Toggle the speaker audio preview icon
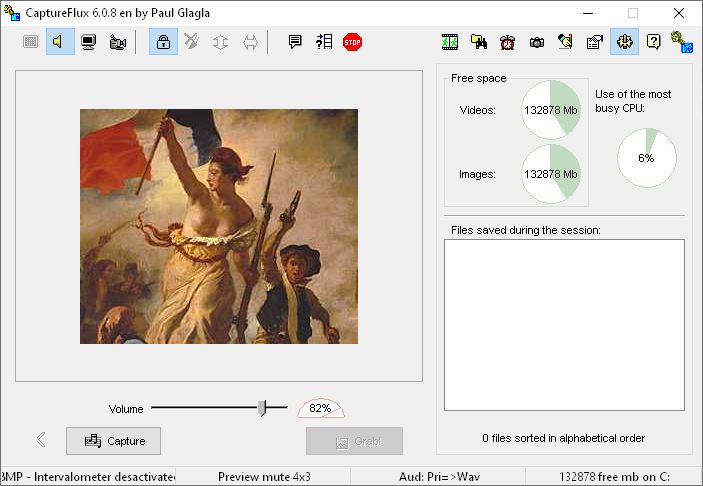The height and width of the screenshot is (486, 703). tap(60, 42)
